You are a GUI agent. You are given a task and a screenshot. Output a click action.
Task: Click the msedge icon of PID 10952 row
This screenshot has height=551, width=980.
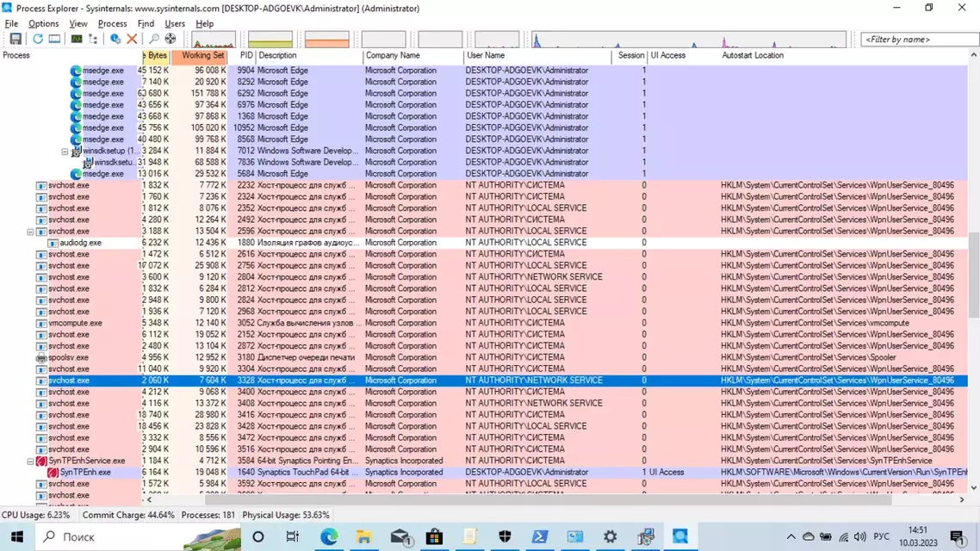(77, 128)
